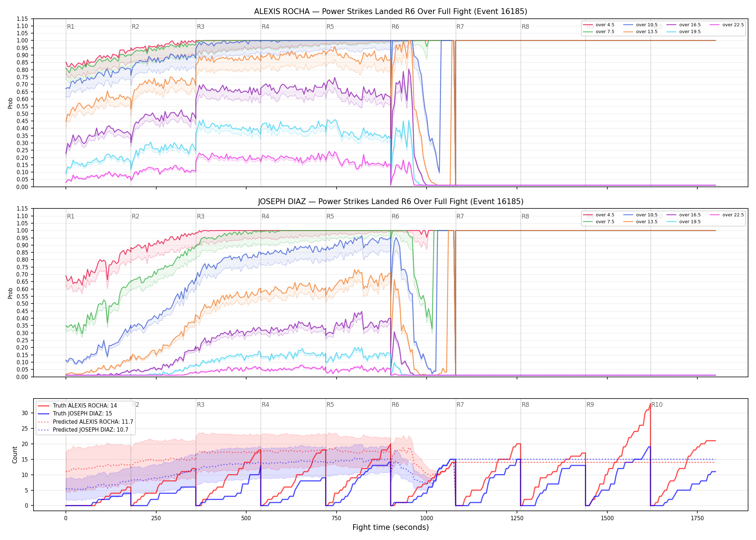Click the 'Count' y-axis label
The height and width of the screenshot is (540, 756).
point(15,455)
